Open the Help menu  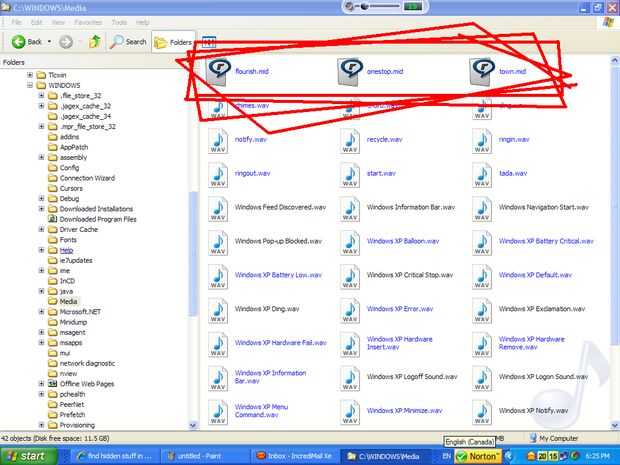(x=142, y=22)
